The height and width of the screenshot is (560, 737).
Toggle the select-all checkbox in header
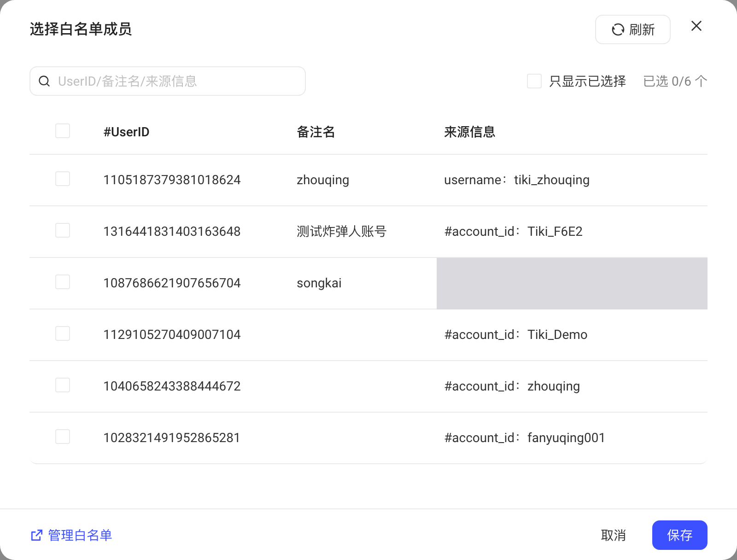point(63,131)
